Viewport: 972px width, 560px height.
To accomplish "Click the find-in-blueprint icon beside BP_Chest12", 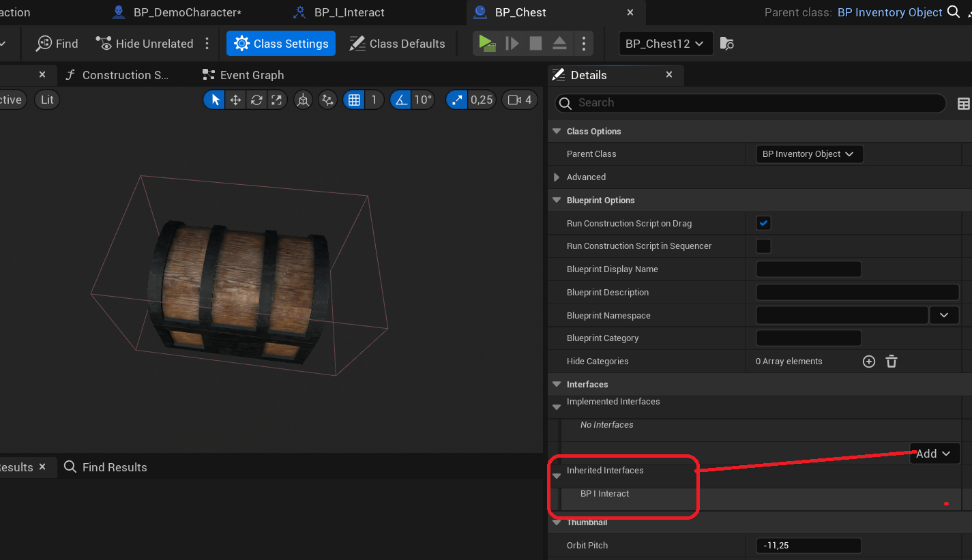I will tap(727, 44).
